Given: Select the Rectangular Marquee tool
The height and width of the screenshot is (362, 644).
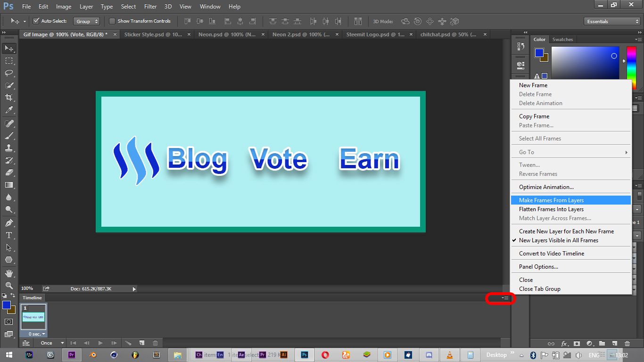Looking at the screenshot, I should click(x=9, y=61).
